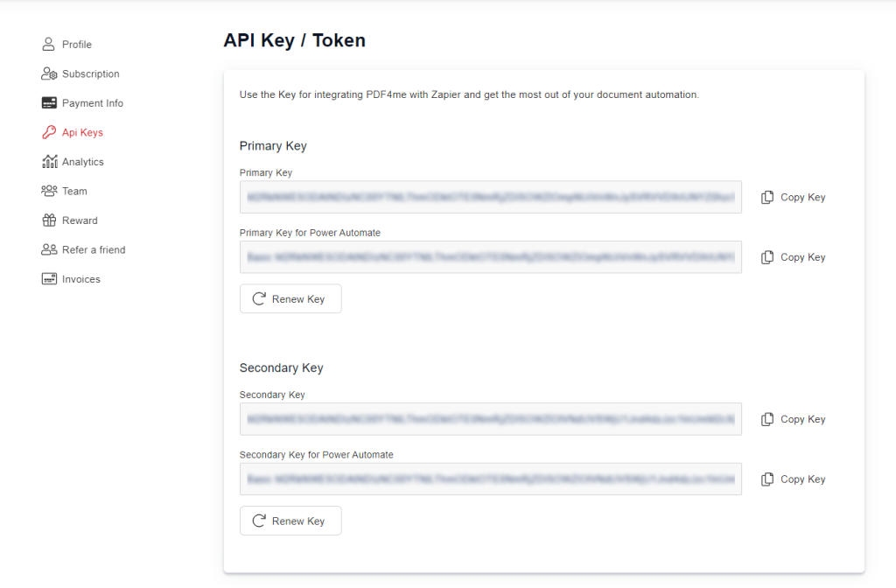
Task: Go to the Analytics page
Action: (x=82, y=162)
